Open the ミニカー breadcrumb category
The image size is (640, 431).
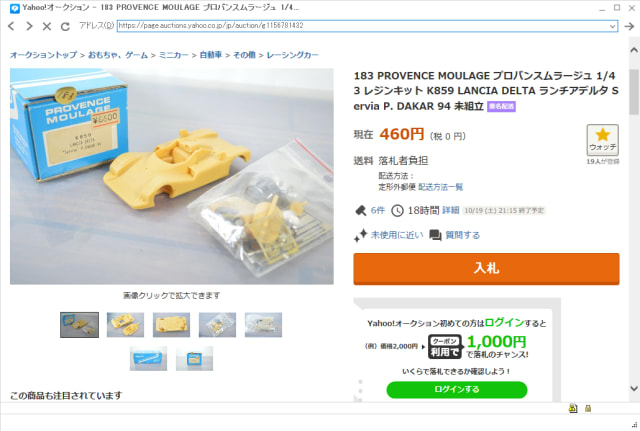click(173, 55)
